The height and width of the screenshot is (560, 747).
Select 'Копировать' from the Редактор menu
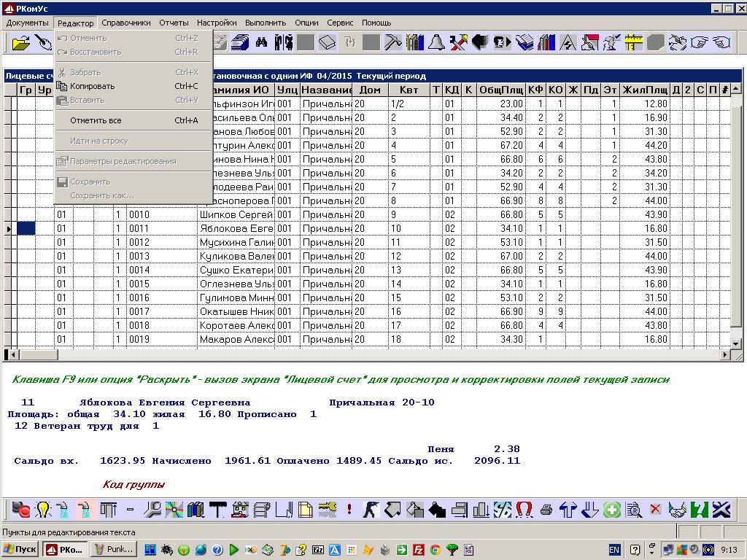pos(92,86)
